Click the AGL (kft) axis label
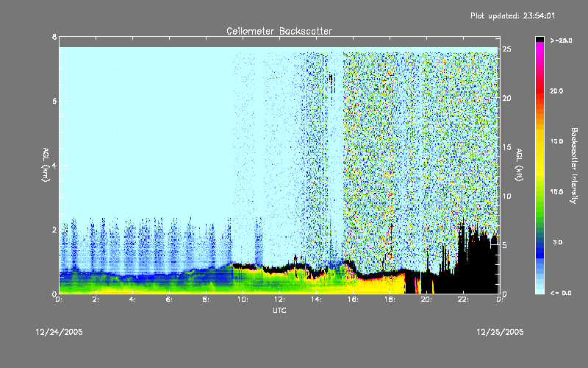Viewport: 588px width, 368px height. pos(519,165)
